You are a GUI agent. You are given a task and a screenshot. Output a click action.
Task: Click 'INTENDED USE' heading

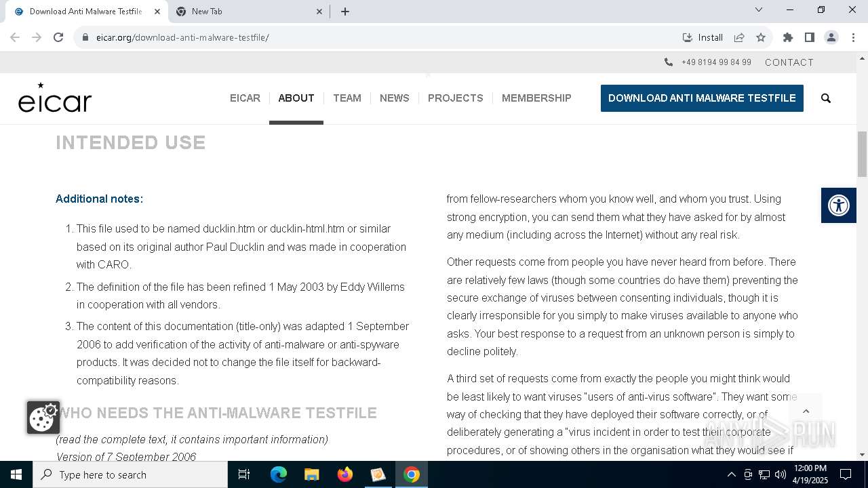pos(131,142)
